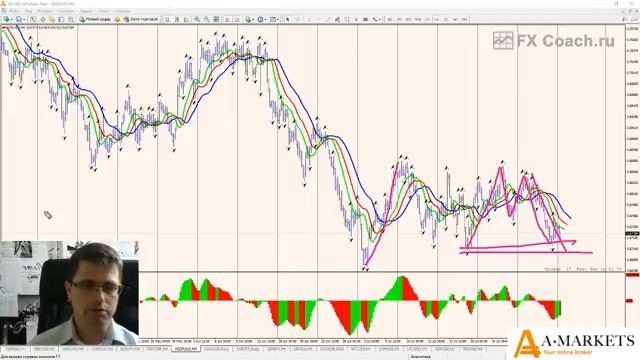Open the Файл menu
This screenshot has height=360, width=640.
tap(14, 11)
